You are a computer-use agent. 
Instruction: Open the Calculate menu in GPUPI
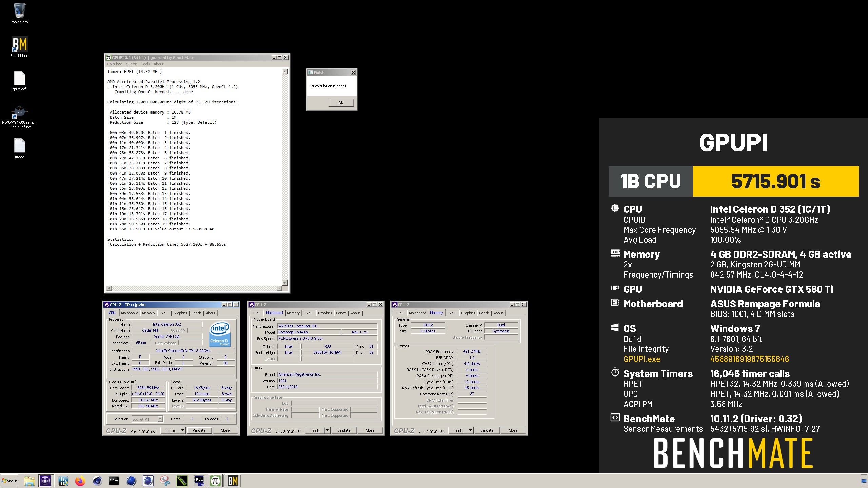click(115, 64)
